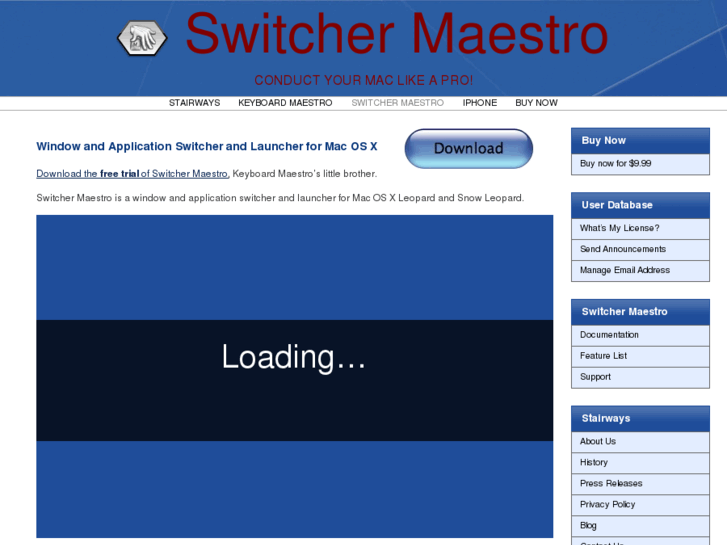Open the Documentation sidebar link
The width and height of the screenshot is (727, 545).
pos(640,335)
